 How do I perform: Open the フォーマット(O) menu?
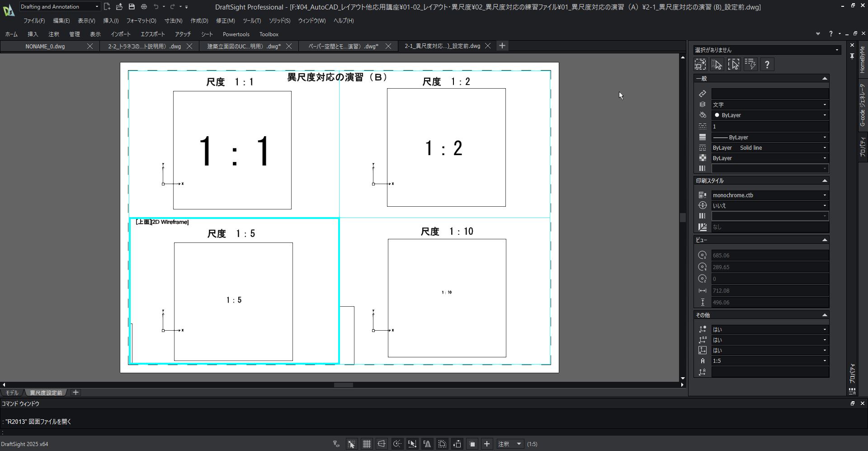click(x=141, y=21)
